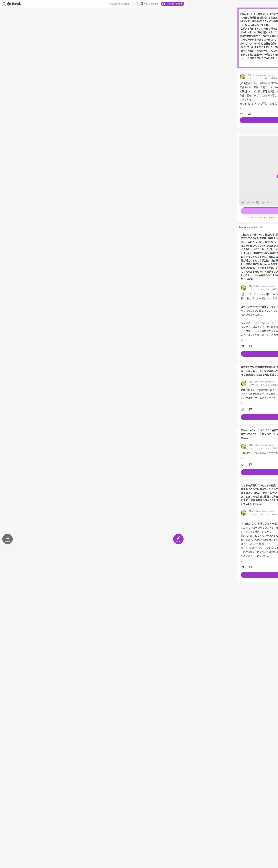The width and height of the screenshot is (278, 868).
Task: Like the comment posted 7h ago
Action: click(x=243, y=465)
